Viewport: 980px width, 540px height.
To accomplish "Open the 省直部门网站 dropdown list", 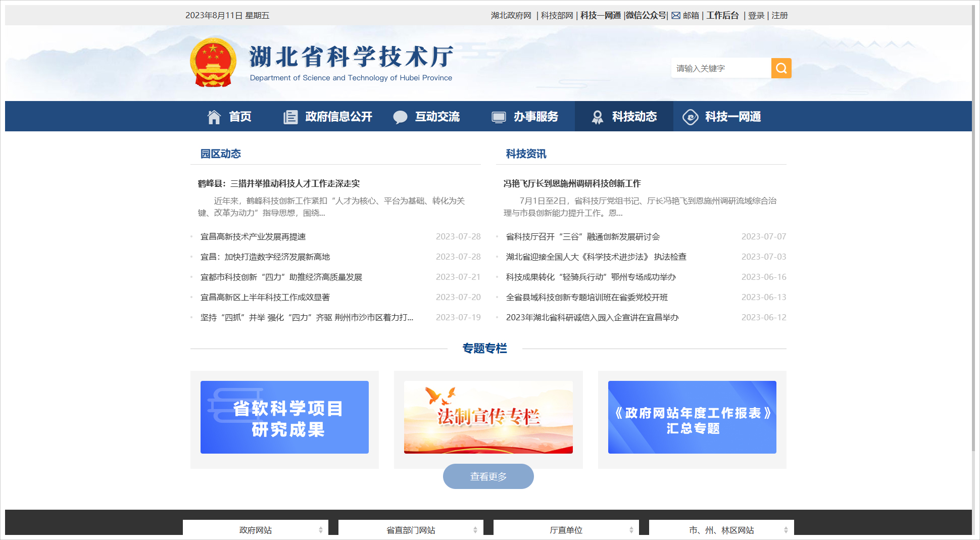I will [x=411, y=529].
